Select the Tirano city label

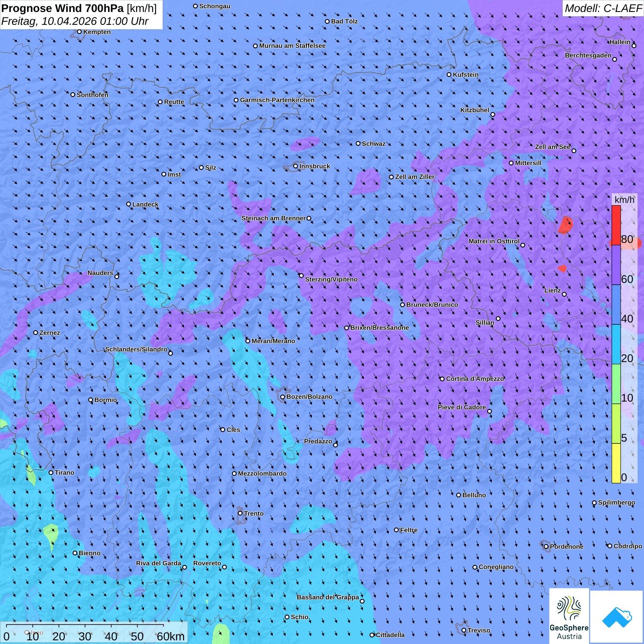[x=64, y=472]
